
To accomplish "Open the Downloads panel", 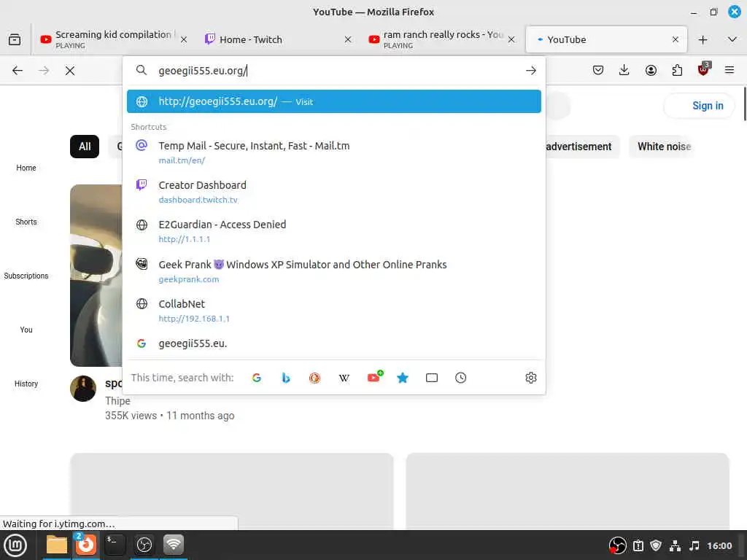I will tap(624, 71).
